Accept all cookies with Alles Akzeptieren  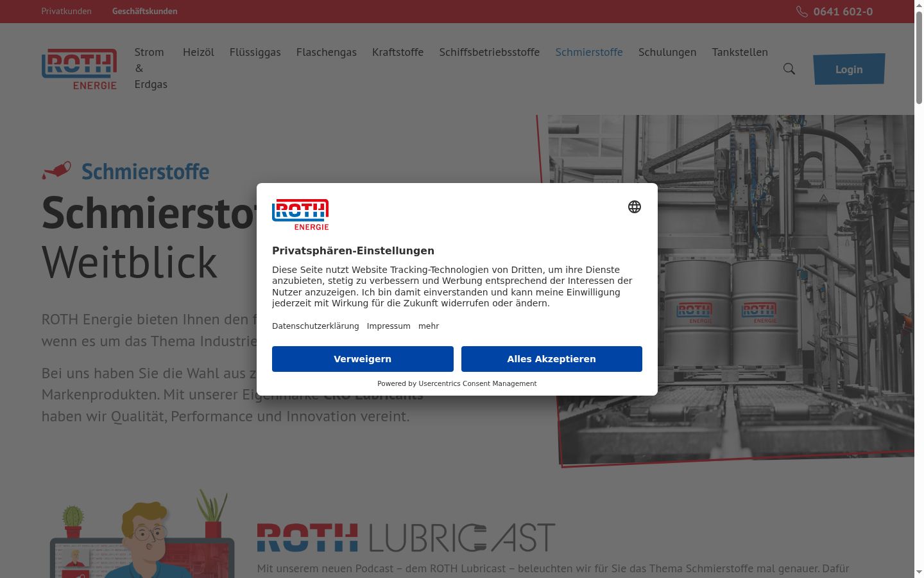click(x=552, y=359)
